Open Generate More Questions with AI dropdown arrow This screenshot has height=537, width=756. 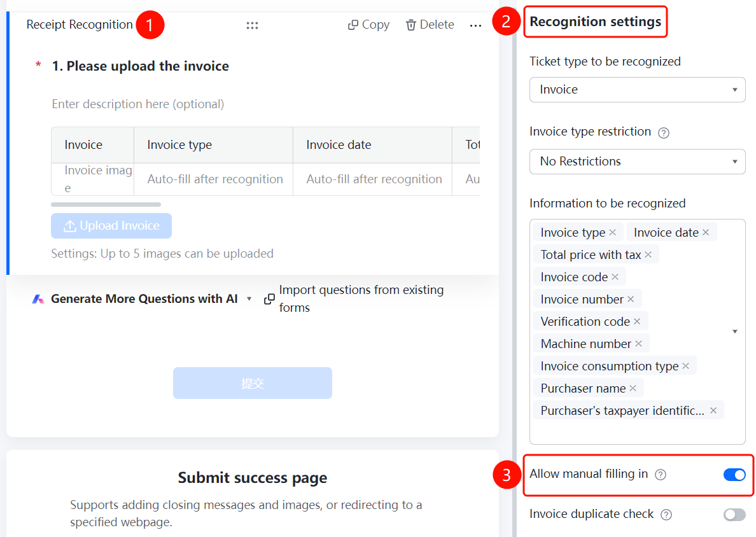coord(249,299)
